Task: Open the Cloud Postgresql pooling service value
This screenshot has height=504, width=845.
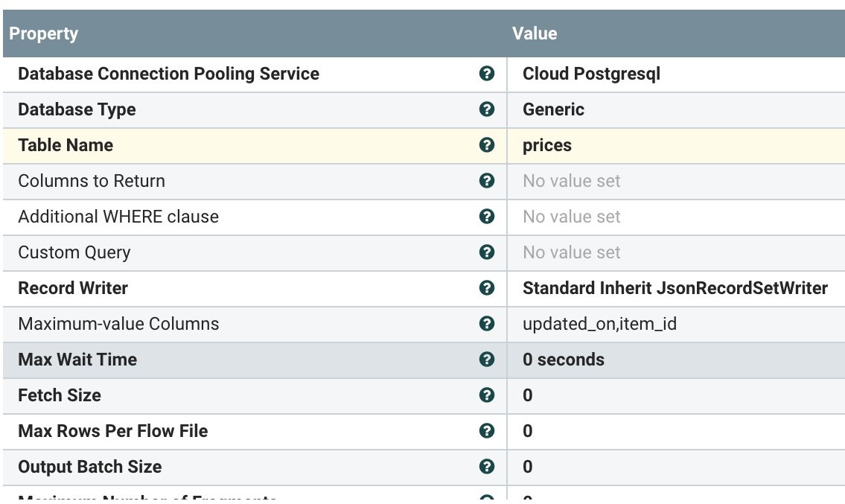Action: click(x=591, y=74)
